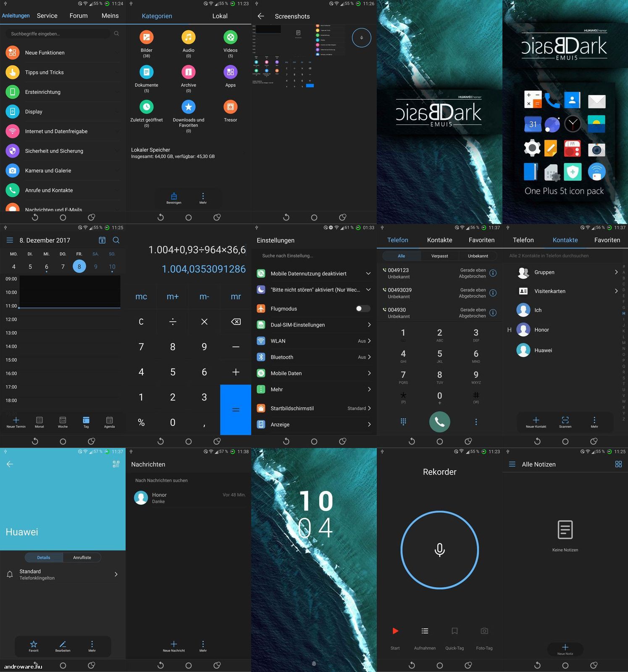Expand the Bitte nicht stören notice
This screenshot has width=628, height=672.
click(368, 290)
